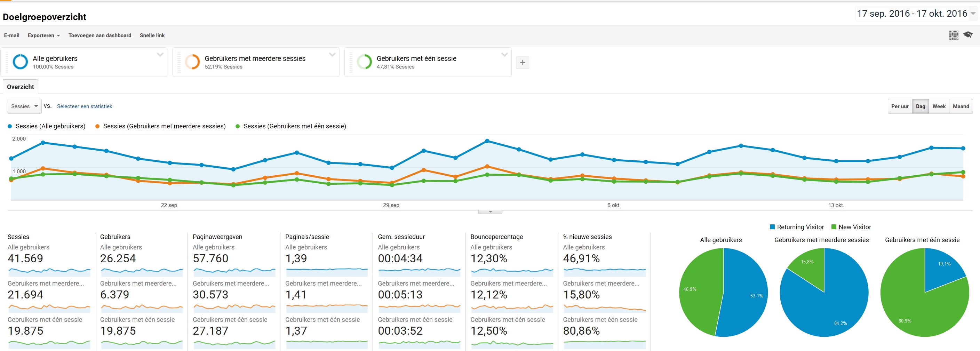Click Toevoegen aan dashboard
This screenshot has width=980, height=351.
pos(100,35)
